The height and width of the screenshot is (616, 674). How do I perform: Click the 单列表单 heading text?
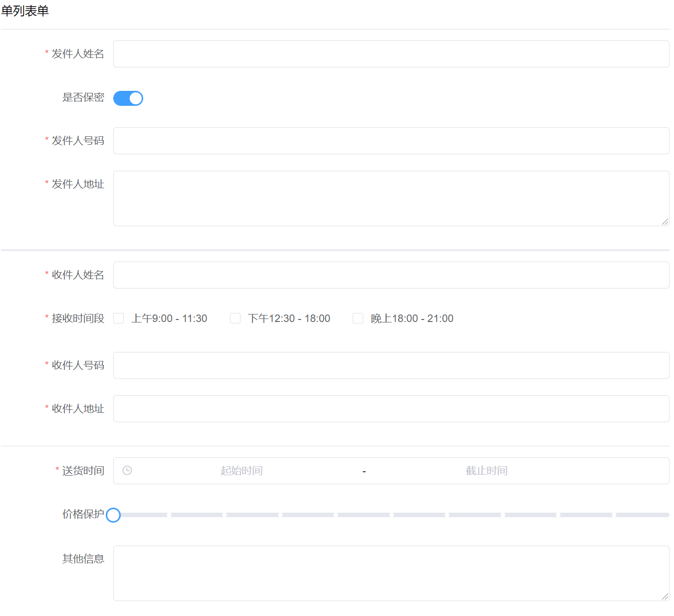25,11
